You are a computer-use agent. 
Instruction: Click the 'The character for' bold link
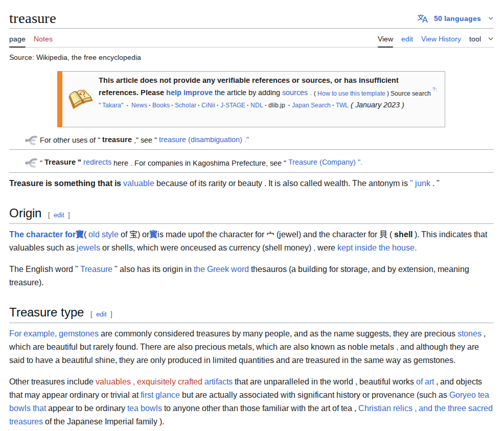point(42,235)
